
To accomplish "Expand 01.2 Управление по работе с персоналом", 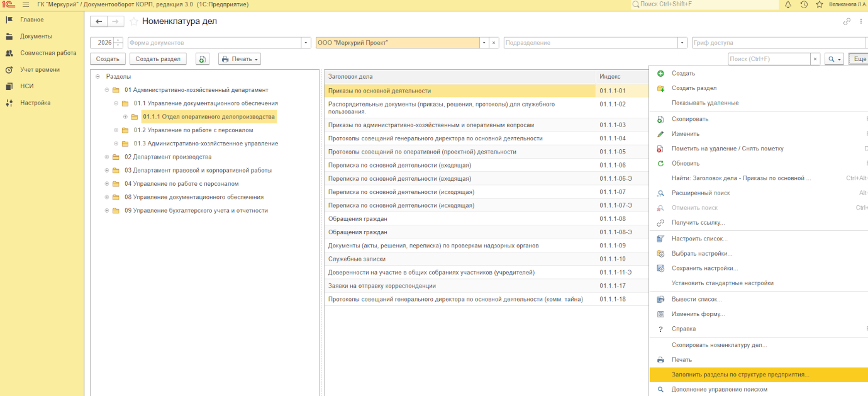I will click(x=116, y=130).
